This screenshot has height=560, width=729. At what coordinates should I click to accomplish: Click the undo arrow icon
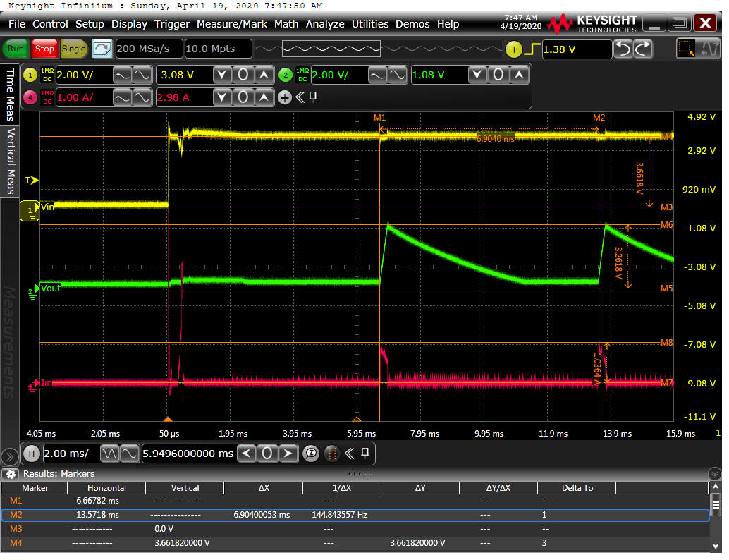pyautogui.click(x=623, y=49)
